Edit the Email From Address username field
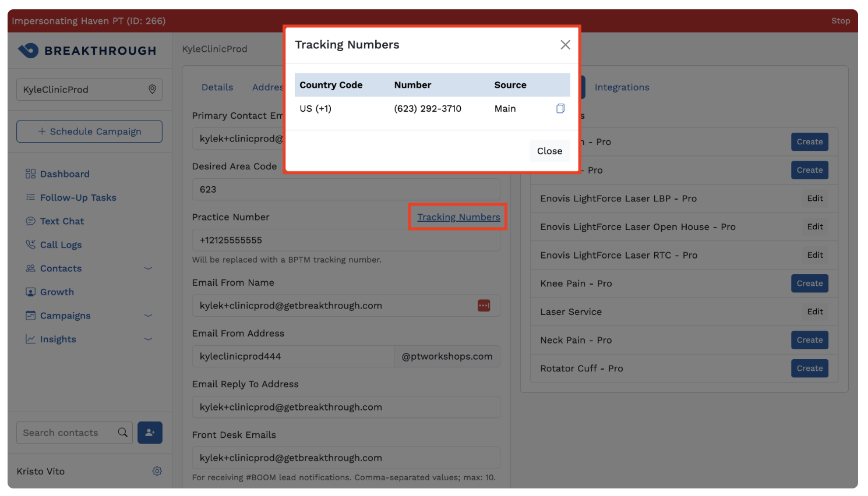Viewport: 868px width, 496px height. (x=293, y=356)
